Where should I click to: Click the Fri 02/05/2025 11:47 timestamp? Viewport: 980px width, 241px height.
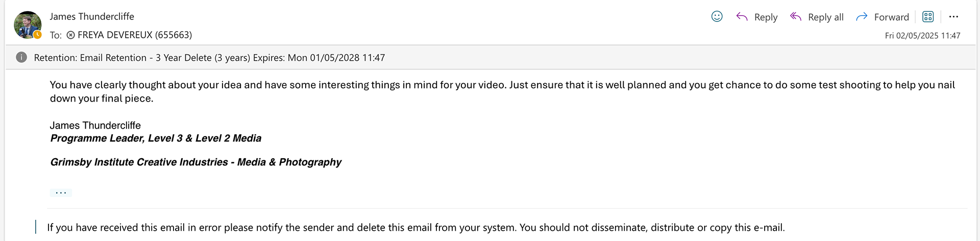pos(922,36)
